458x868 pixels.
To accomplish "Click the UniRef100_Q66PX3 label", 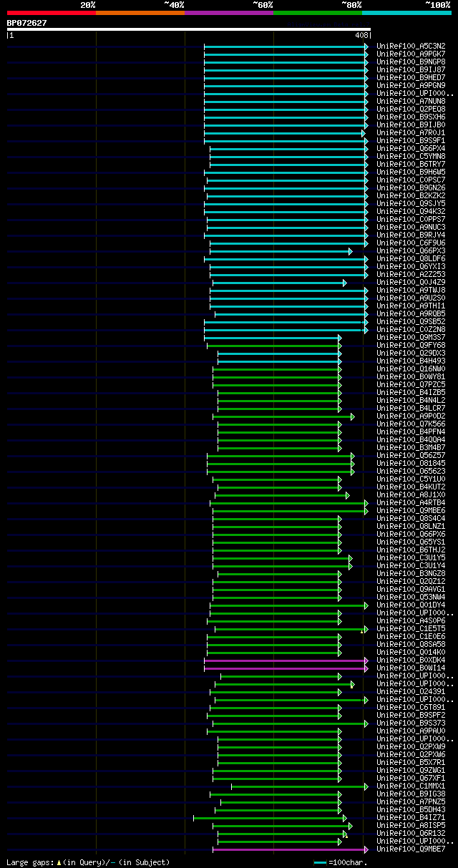I will point(411,250).
